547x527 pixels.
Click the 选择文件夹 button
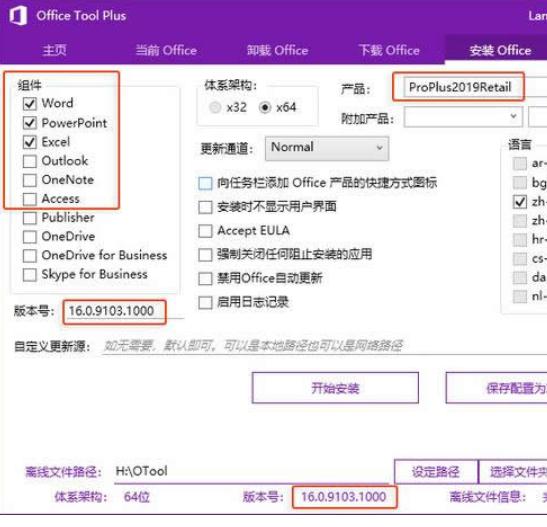[513, 472]
